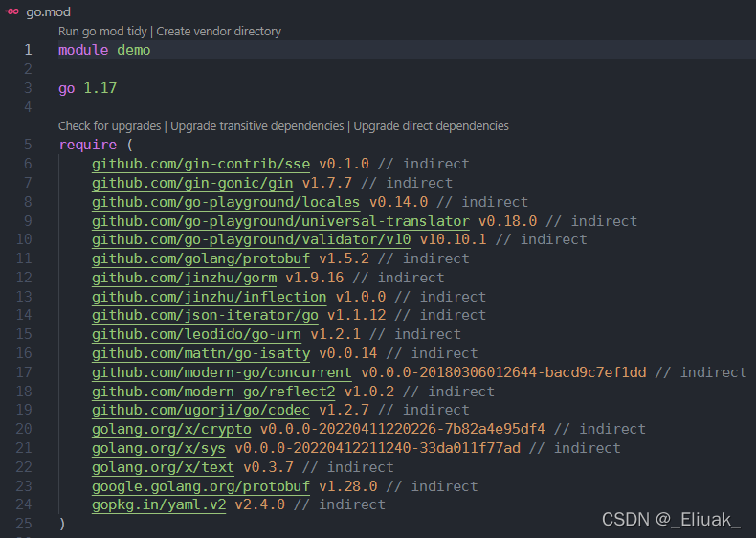Click version v2.4.0 of yaml.v2
Screen dimensions: 756x538
tap(260, 504)
